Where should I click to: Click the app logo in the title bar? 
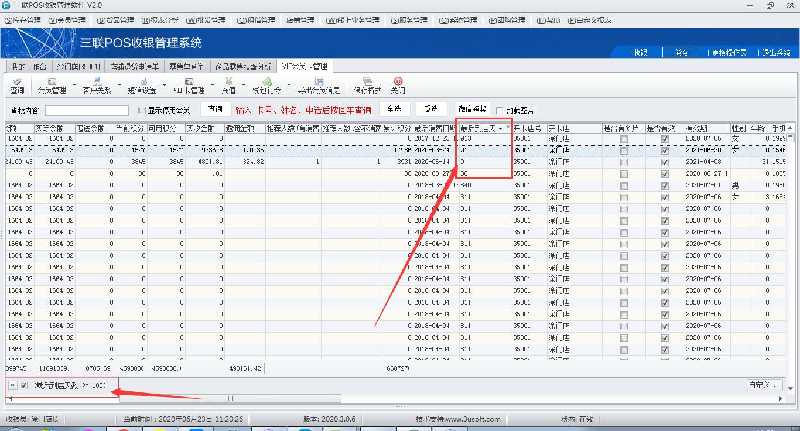point(6,5)
